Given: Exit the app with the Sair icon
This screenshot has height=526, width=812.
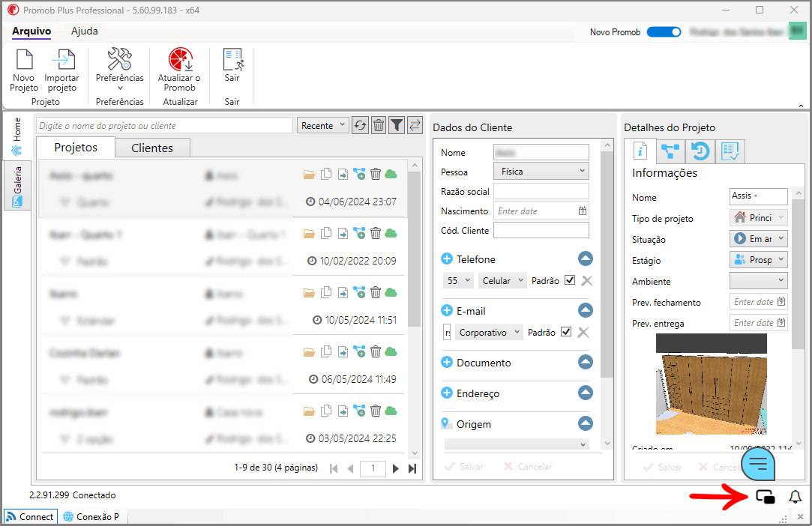Looking at the screenshot, I should [x=232, y=65].
